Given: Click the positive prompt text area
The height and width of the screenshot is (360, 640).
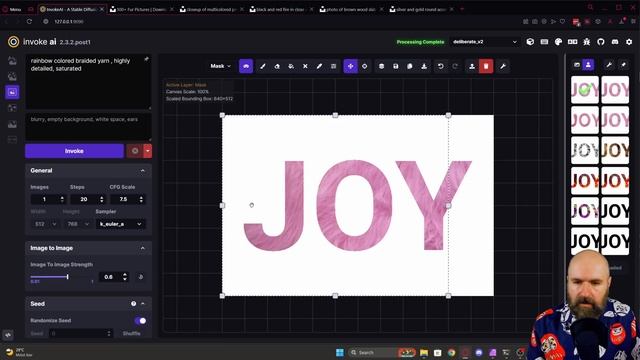Looking at the screenshot, I should [x=88, y=82].
